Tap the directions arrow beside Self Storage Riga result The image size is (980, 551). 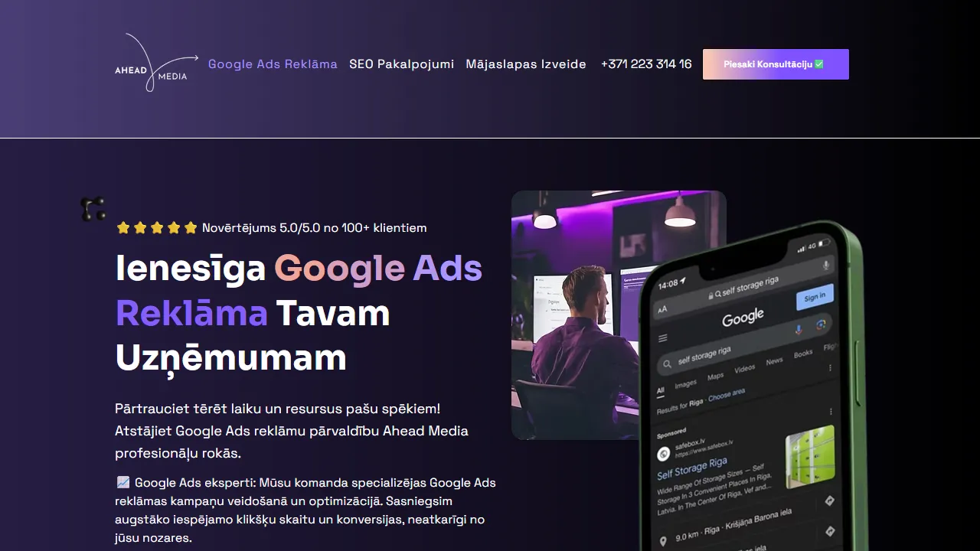pyautogui.click(x=830, y=500)
